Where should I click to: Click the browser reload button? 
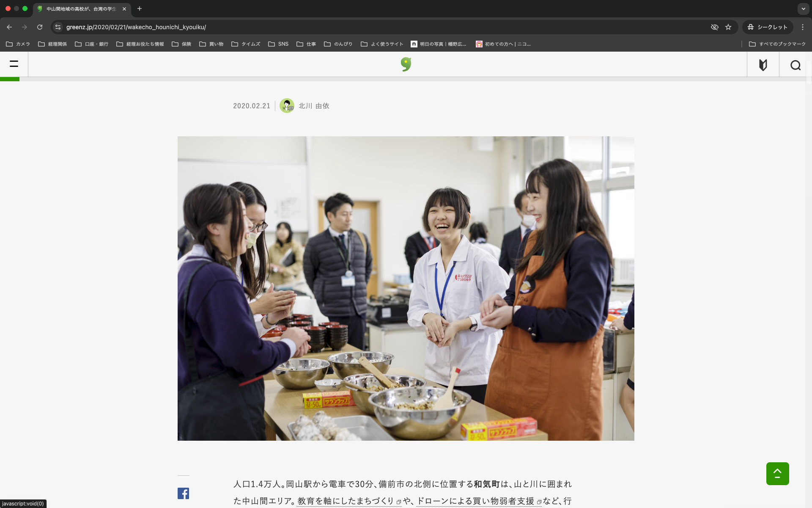tap(40, 27)
